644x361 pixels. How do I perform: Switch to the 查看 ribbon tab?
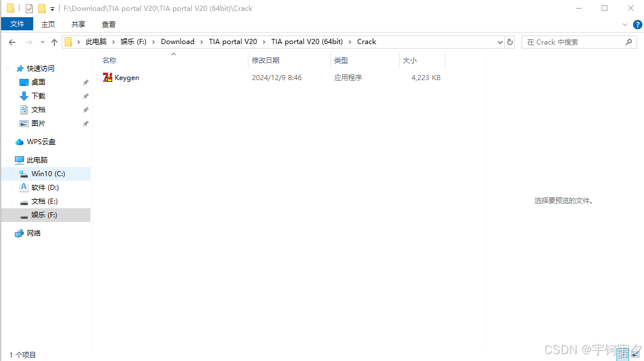coord(108,24)
